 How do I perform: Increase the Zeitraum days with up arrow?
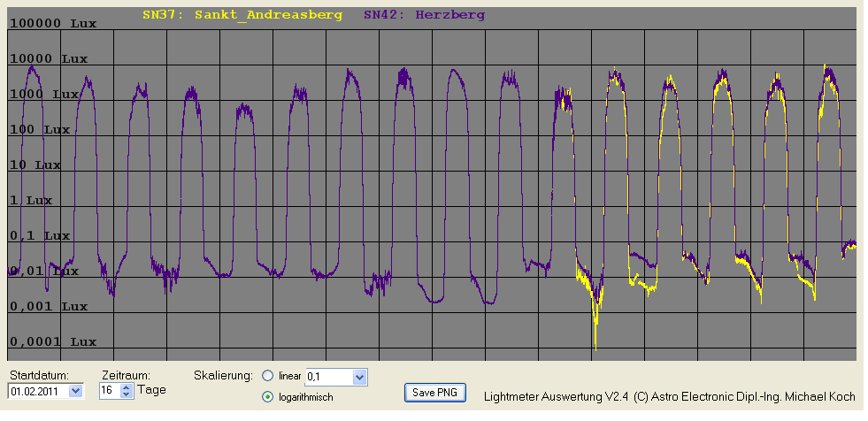coord(127,387)
